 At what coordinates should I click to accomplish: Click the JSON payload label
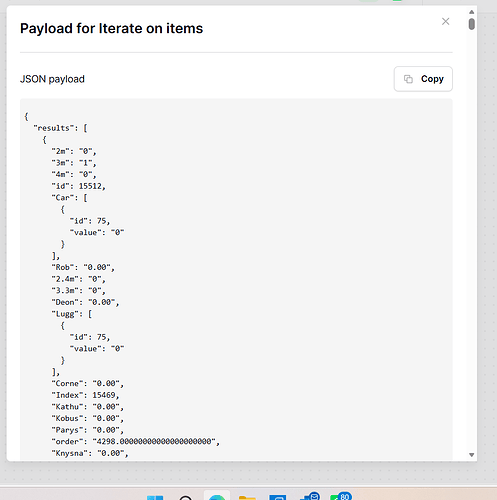[x=52, y=79]
